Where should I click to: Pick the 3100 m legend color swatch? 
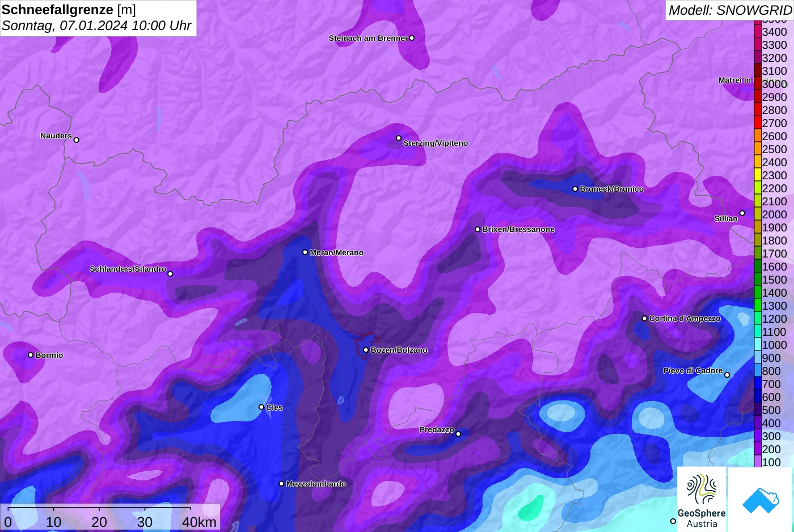pos(757,71)
